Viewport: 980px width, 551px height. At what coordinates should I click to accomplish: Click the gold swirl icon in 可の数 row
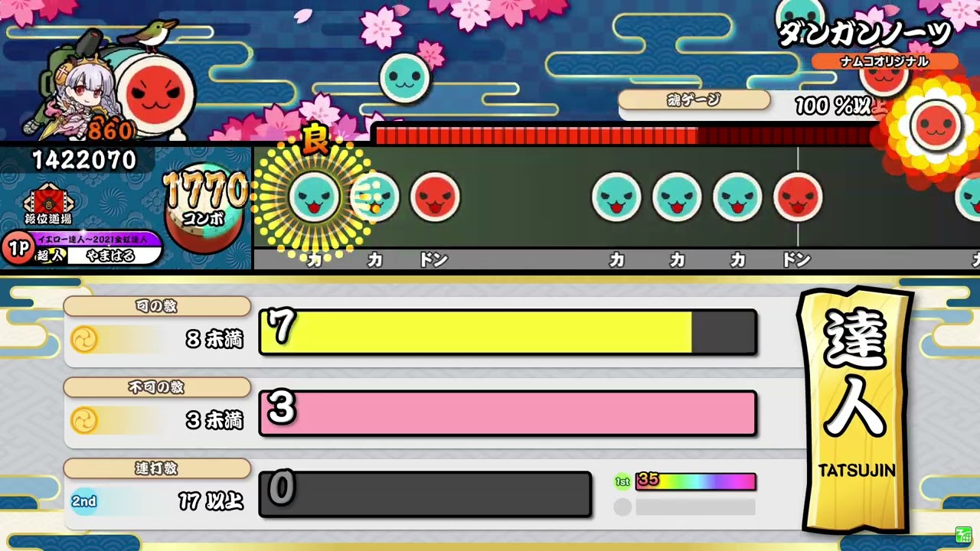tap(84, 339)
